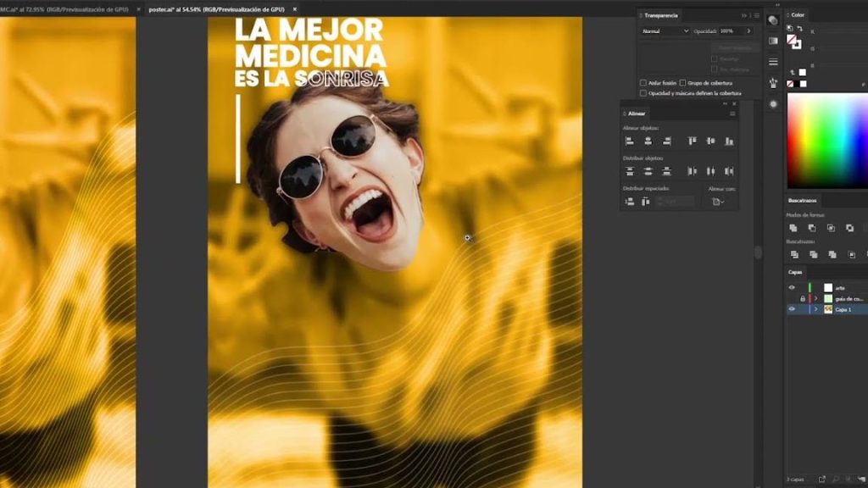Check the 'Grupo de cobertura' option

682,83
